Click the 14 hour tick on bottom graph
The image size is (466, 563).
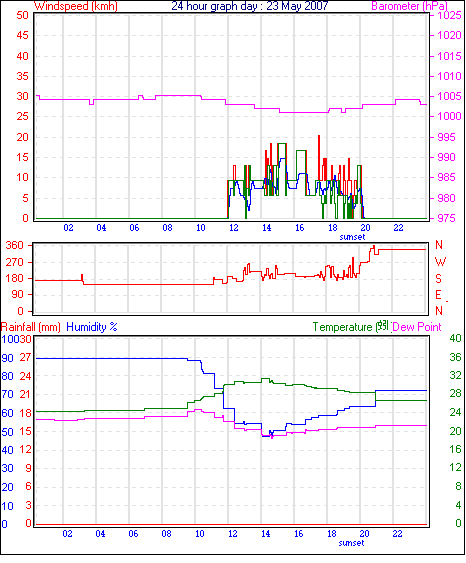pos(266,534)
